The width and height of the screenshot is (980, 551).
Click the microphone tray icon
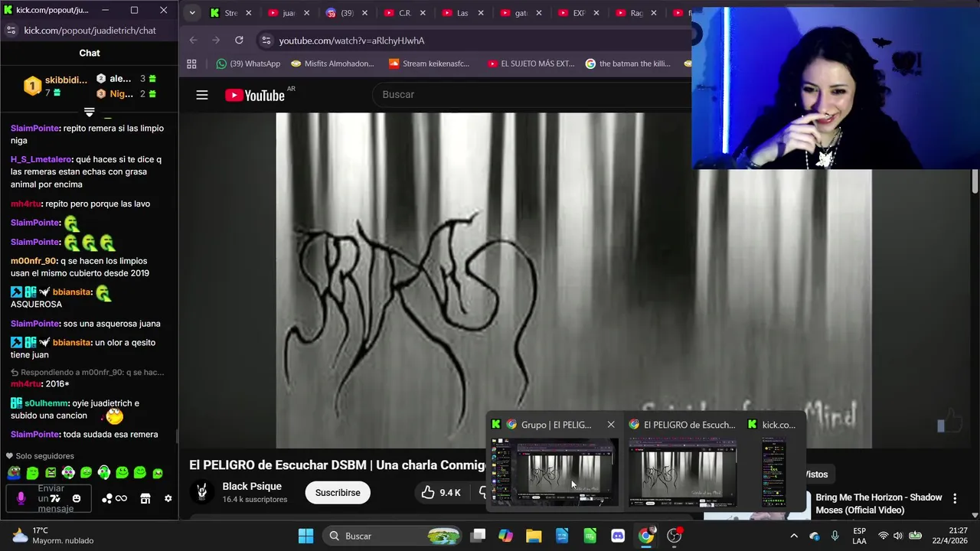pyautogui.click(x=835, y=536)
